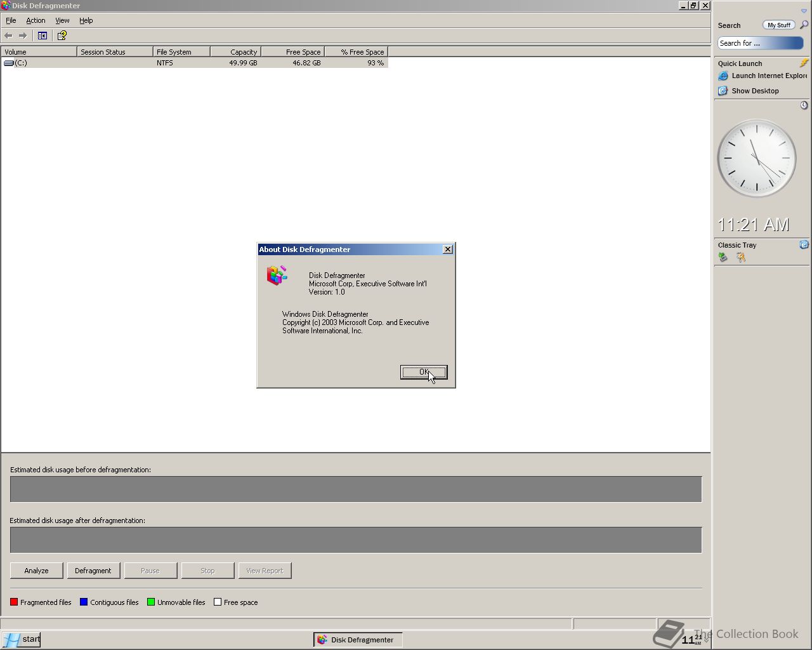Sort by the File System column header

(x=181, y=52)
